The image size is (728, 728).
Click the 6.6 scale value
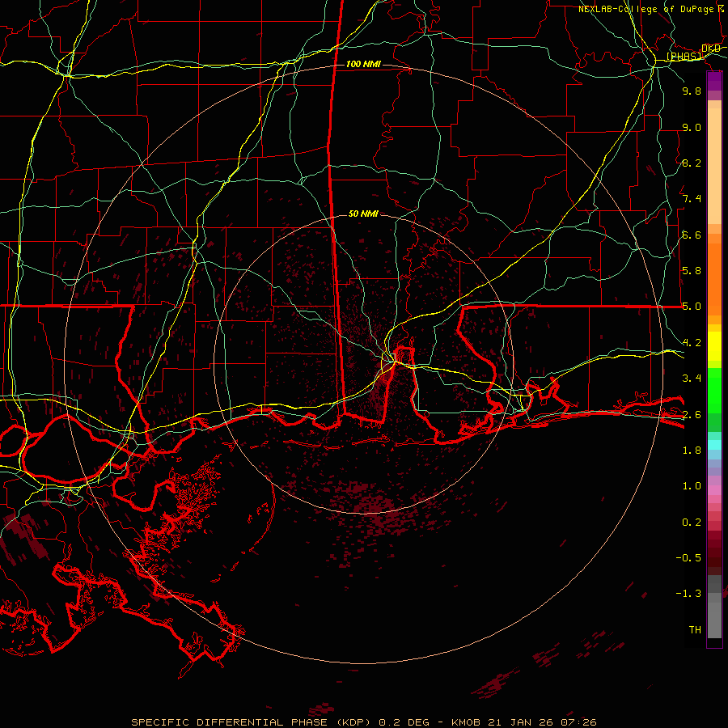pyautogui.click(x=692, y=235)
